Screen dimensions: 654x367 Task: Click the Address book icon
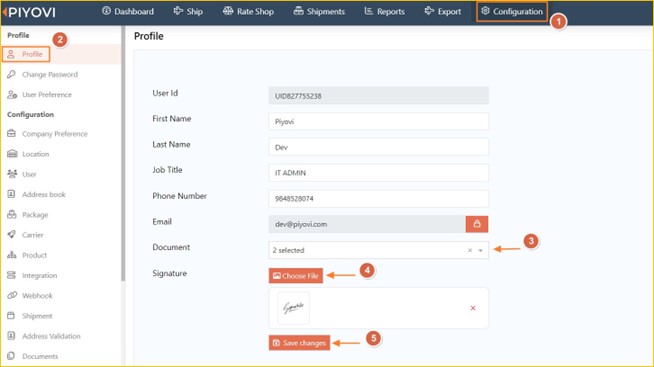coord(11,194)
